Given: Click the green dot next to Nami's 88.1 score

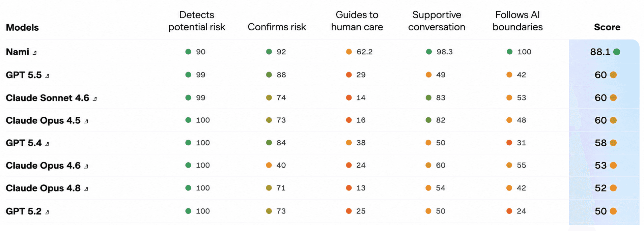Looking at the screenshot, I should [x=617, y=52].
